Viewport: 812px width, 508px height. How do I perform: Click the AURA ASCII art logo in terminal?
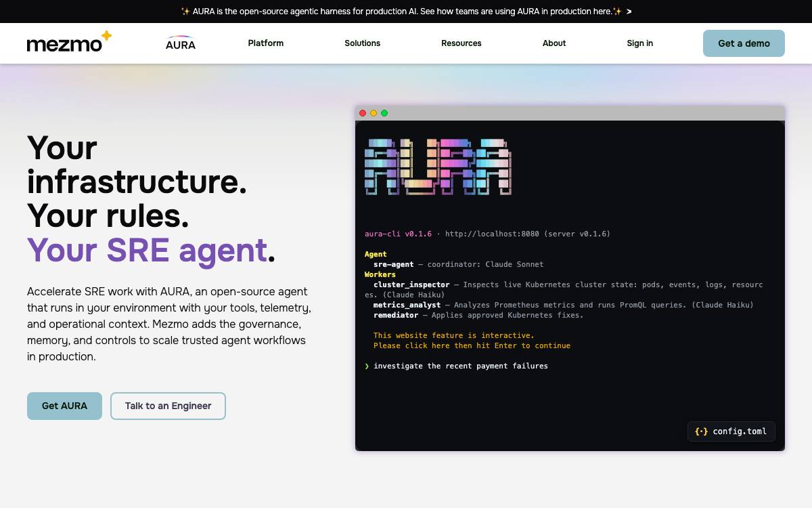pos(438,167)
